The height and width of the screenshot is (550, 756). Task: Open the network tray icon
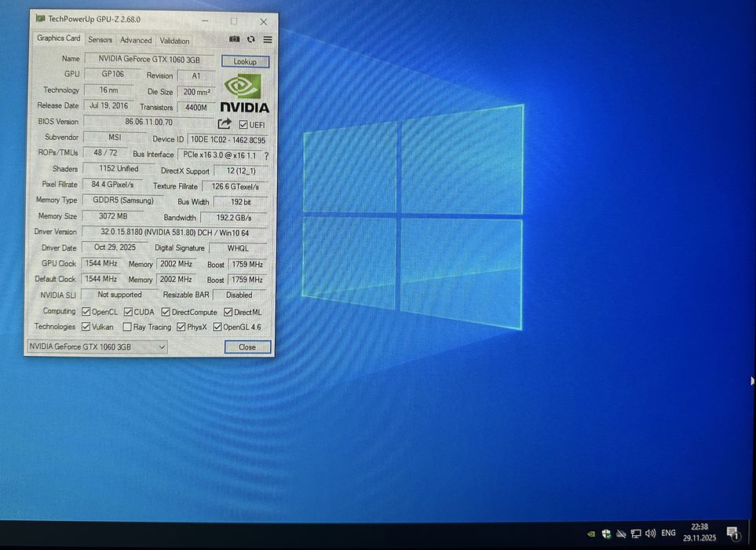click(636, 533)
